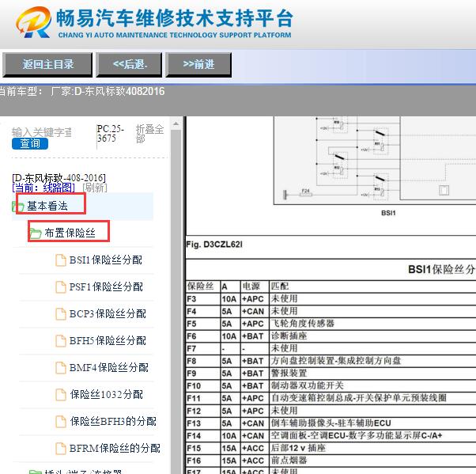Click document icon beside 保险丝BFH3的分配

61,422
